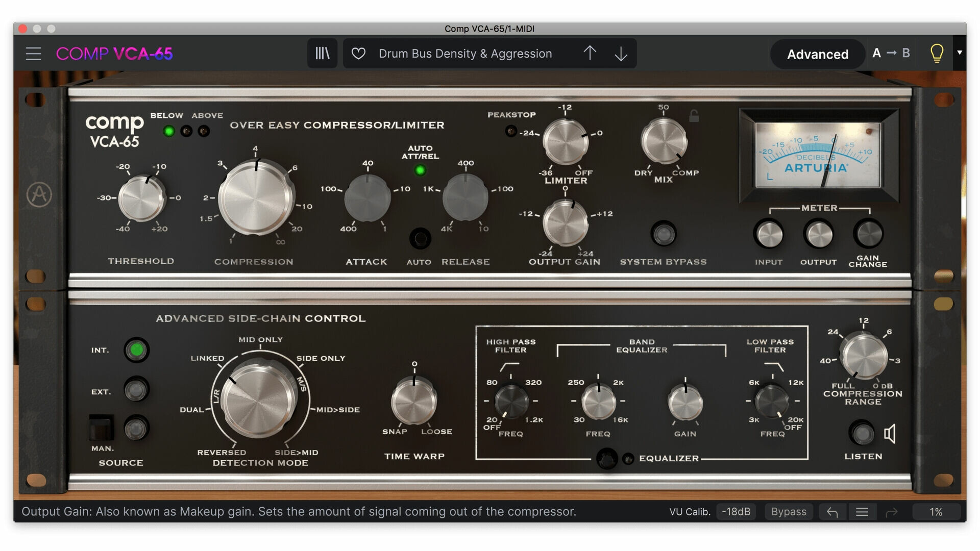Select the MID>SIDE detection mode label

tap(338, 410)
